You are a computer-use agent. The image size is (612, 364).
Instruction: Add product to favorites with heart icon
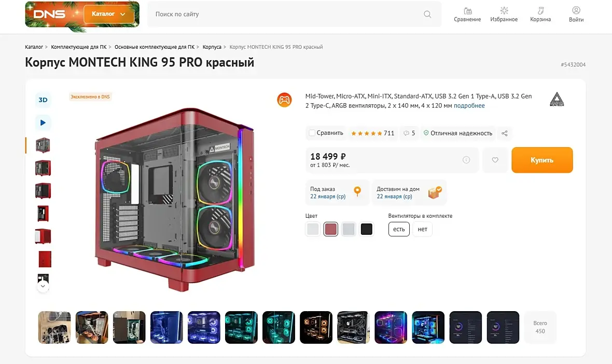pyautogui.click(x=495, y=160)
